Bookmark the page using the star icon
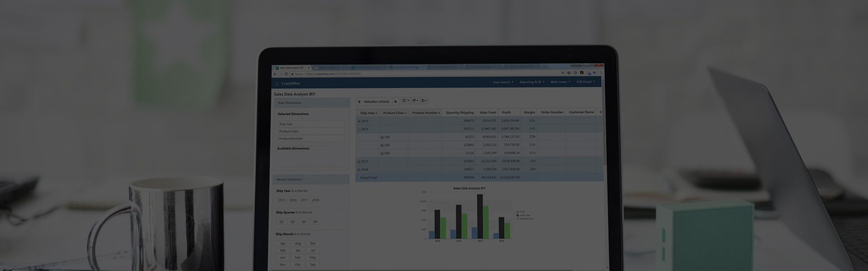Screen dimensions: 868x271 point(563,73)
